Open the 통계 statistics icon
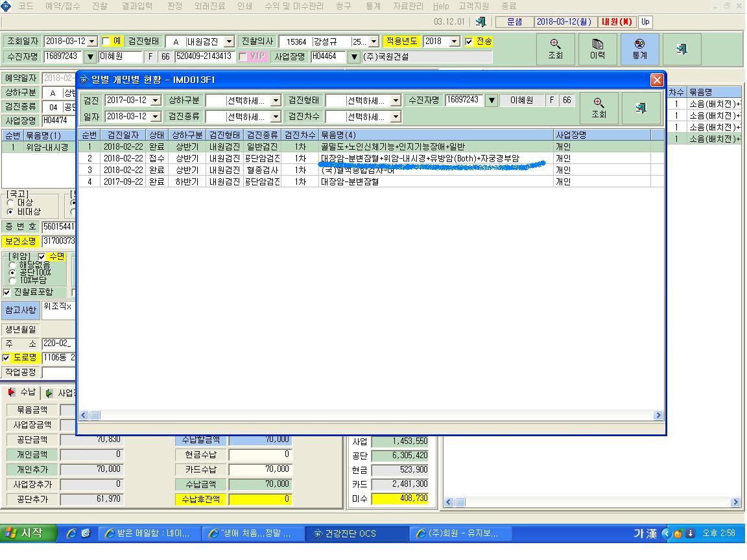 coord(639,49)
